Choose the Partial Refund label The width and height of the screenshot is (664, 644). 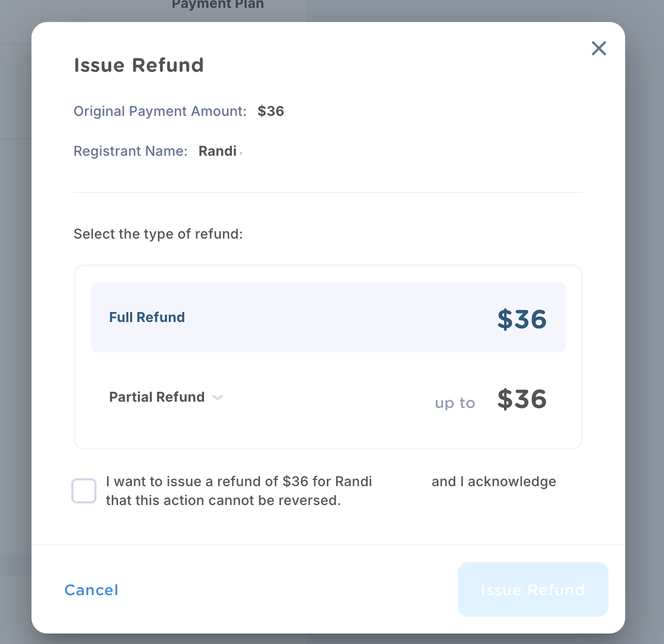pos(157,397)
